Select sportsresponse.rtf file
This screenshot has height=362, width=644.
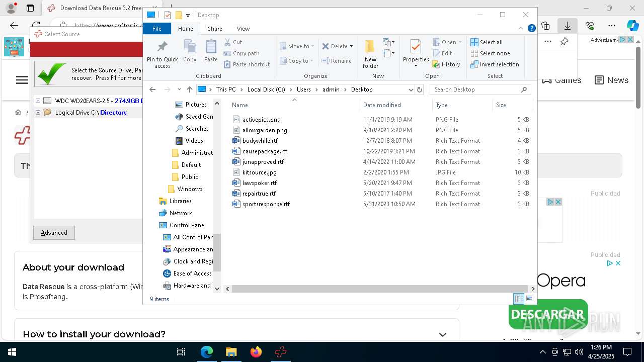pyautogui.click(x=266, y=204)
